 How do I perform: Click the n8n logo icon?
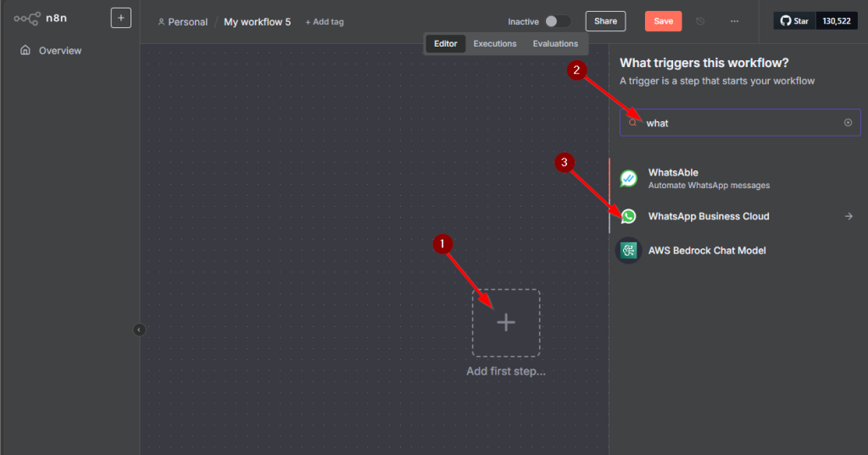(x=26, y=19)
